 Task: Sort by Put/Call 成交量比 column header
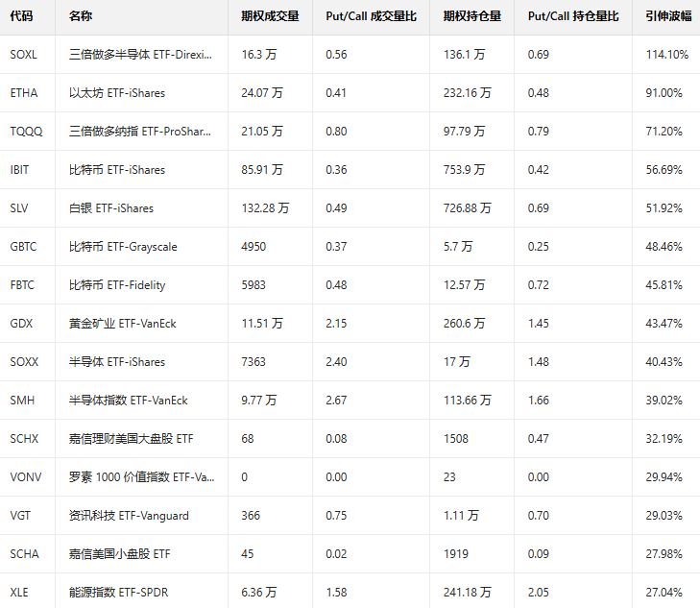click(371, 16)
